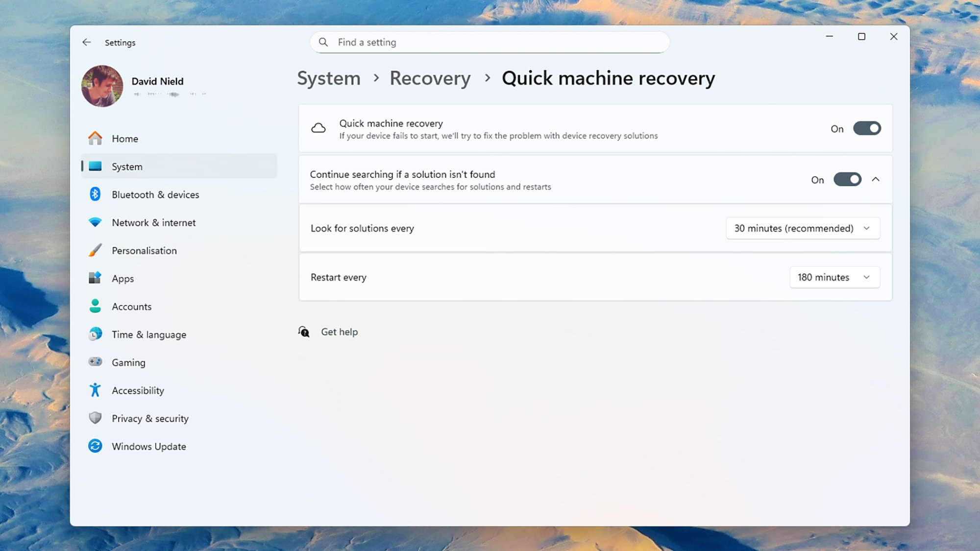Screen dimensions: 980x551
Task: Go to Accounts settings
Action: coord(179,306)
